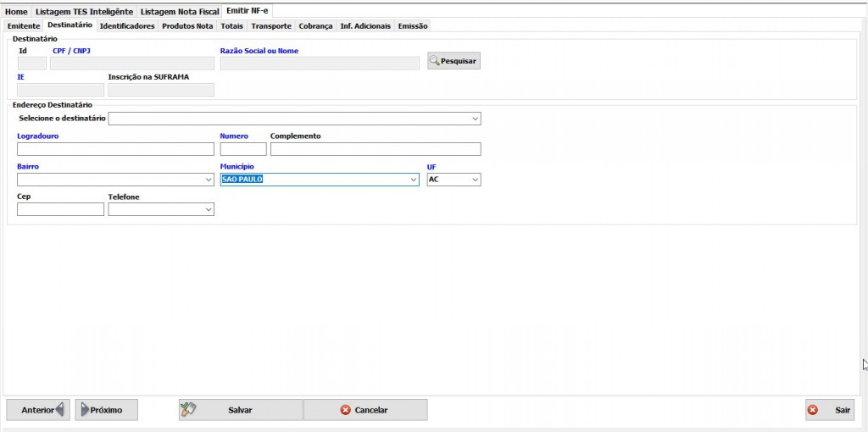
Task: Select the Numero input field
Action: (243, 149)
